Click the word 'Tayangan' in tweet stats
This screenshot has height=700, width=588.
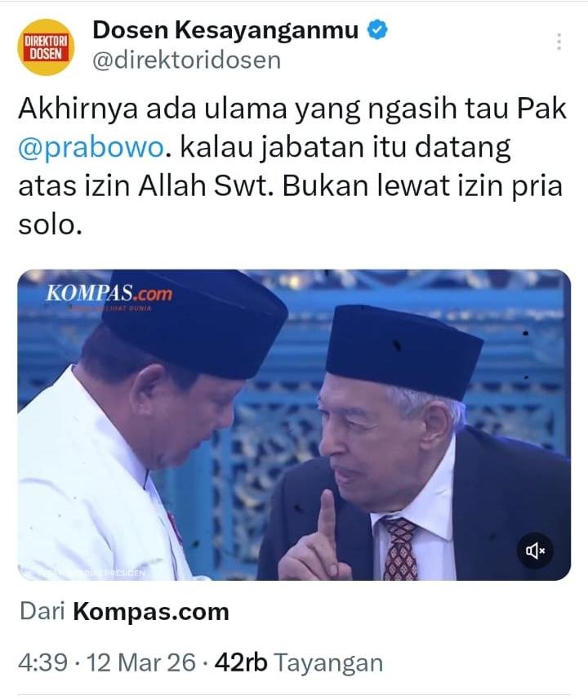point(328,663)
